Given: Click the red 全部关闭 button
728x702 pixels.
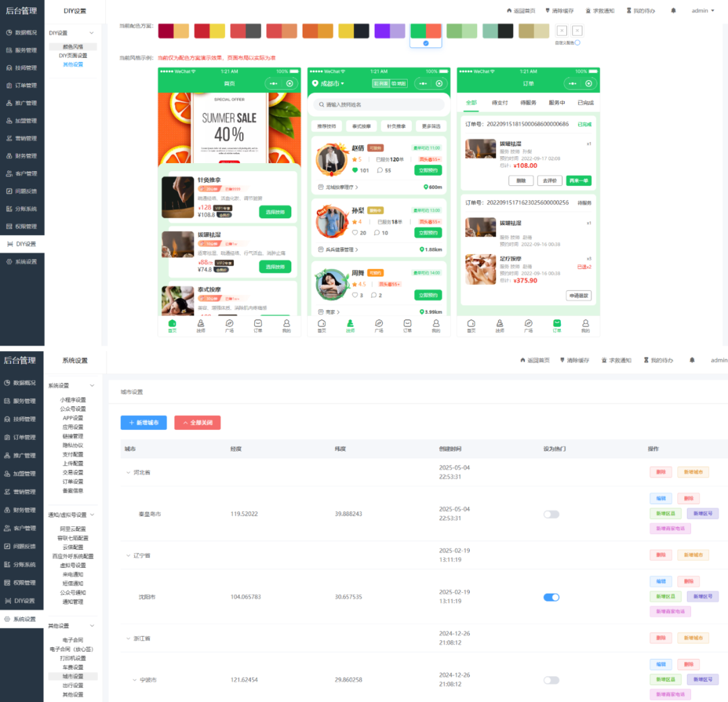Looking at the screenshot, I should point(198,422).
